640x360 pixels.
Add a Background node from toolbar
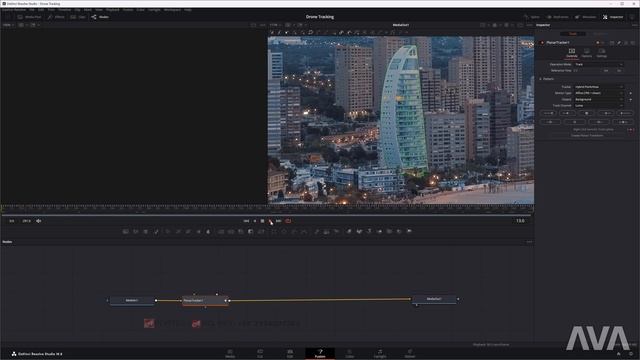(126, 231)
